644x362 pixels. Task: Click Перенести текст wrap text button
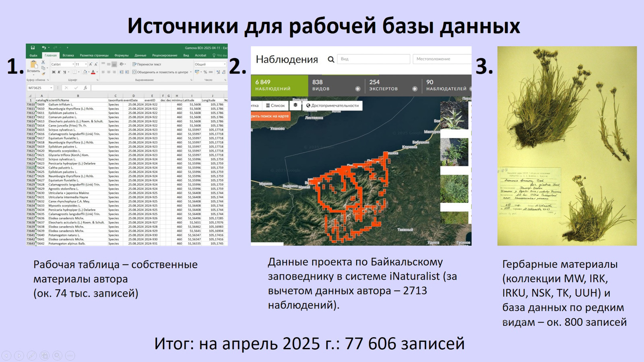pos(147,64)
